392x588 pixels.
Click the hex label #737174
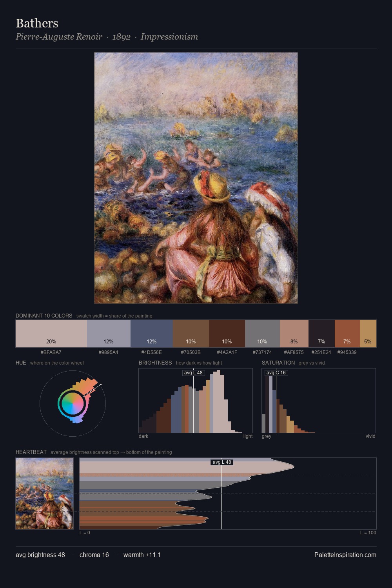pos(262,352)
